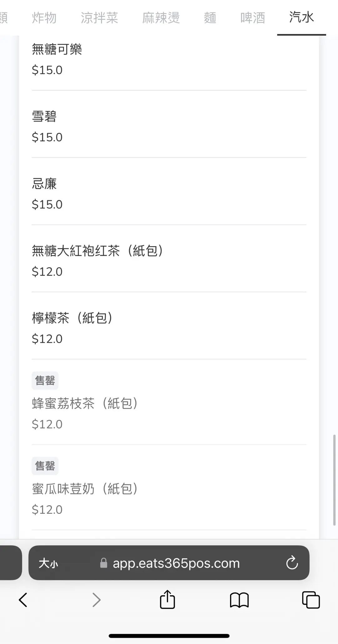This screenshot has height=644, width=338.
Task: Tap the Safari back arrow
Action: point(23,600)
